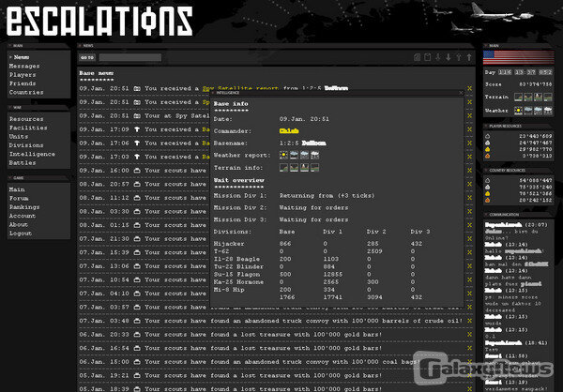The image size is (563, 392).
Task: Click the Logout link
Action: tap(21, 234)
